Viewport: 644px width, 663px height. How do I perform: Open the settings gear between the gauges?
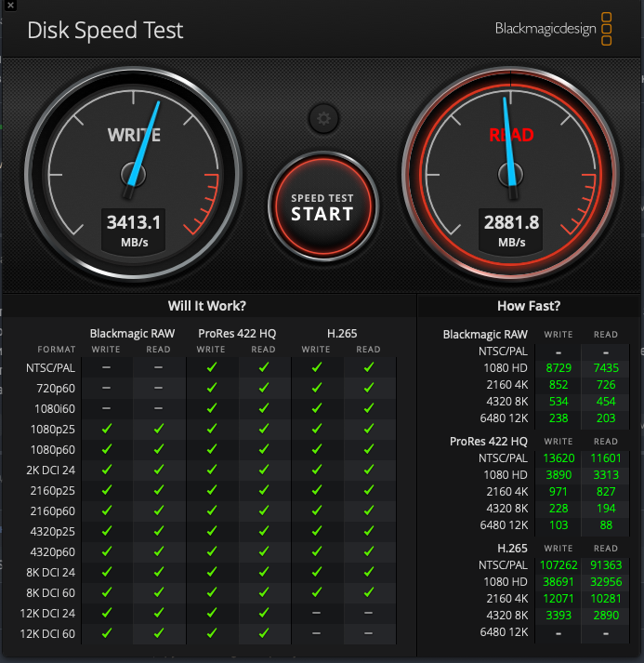[x=323, y=118]
